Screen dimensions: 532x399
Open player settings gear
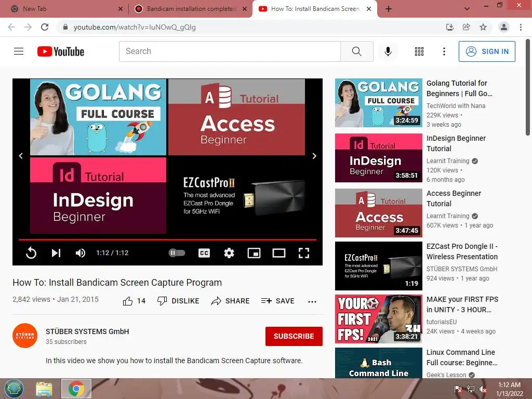click(x=229, y=253)
